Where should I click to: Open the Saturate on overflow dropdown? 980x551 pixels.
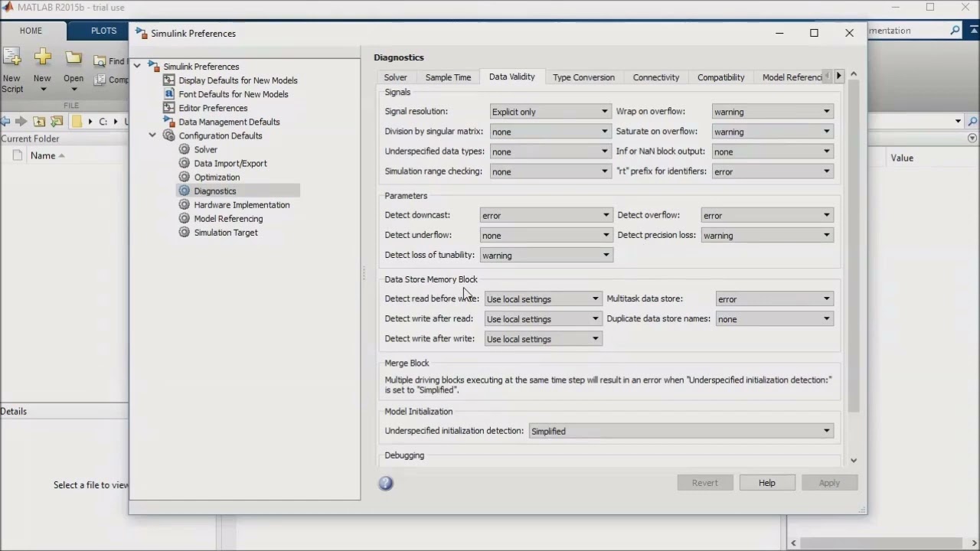point(772,132)
